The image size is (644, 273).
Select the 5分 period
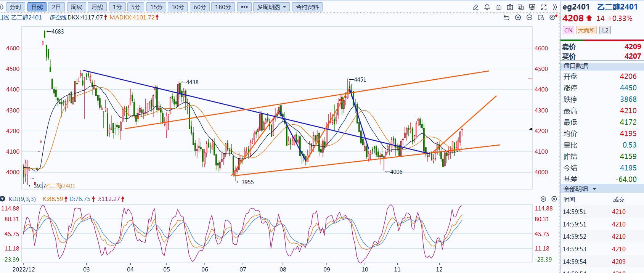point(136,7)
